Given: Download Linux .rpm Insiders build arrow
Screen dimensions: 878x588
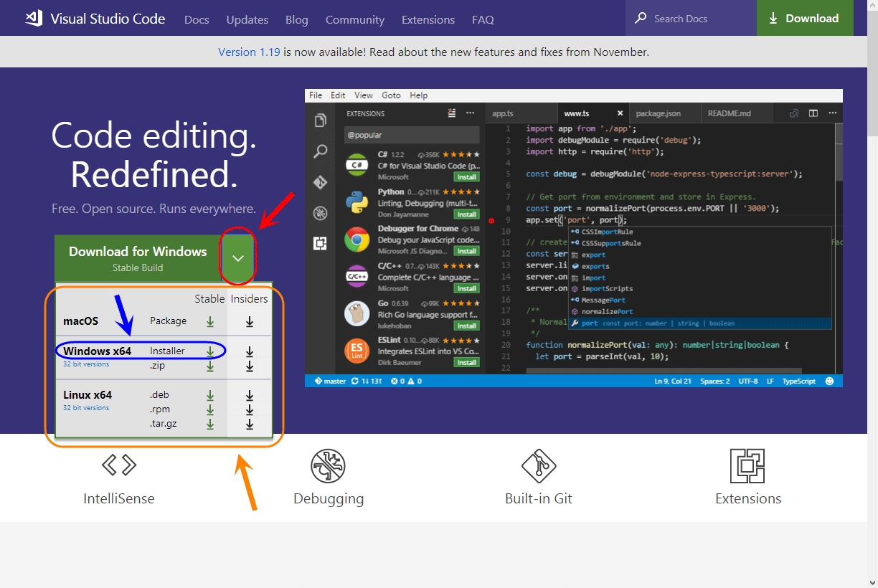Looking at the screenshot, I should (x=250, y=409).
